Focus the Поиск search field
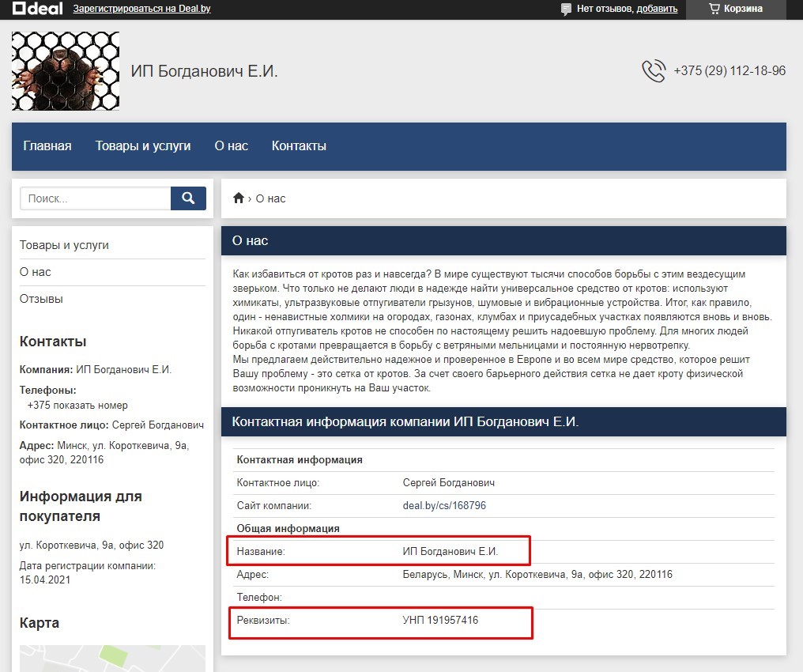 [96, 198]
